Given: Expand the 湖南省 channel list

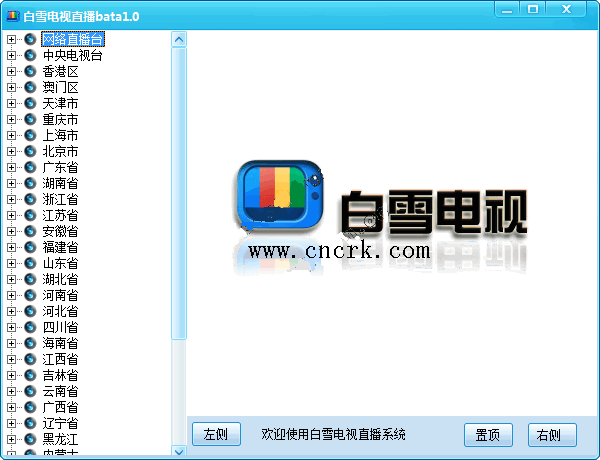Looking at the screenshot, I should click(x=11, y=184).
